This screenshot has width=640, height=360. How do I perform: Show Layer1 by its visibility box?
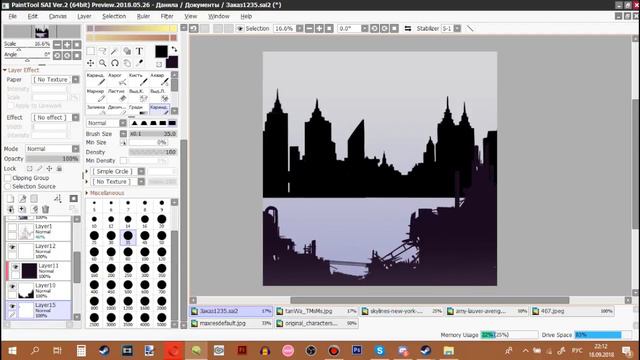pos(12,227)
